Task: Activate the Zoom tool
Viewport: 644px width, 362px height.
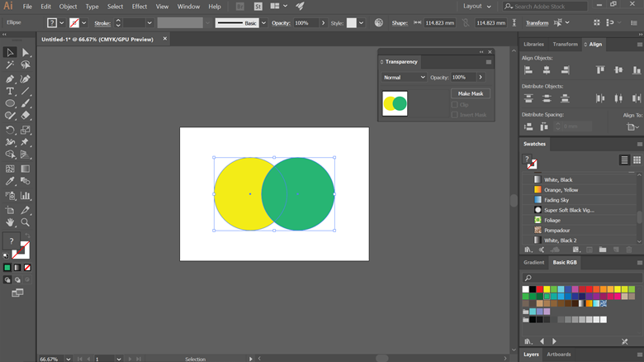Action: point(26,222)
